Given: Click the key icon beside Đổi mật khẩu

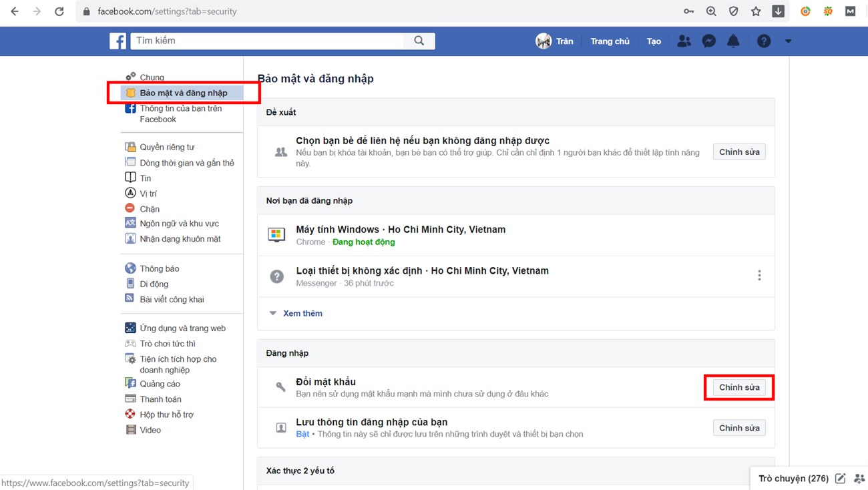Looking at the screenshot, I should pos(280,387).
